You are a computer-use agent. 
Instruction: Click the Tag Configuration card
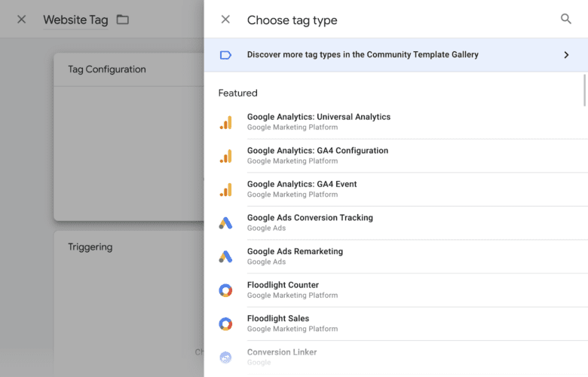(128, 136)
